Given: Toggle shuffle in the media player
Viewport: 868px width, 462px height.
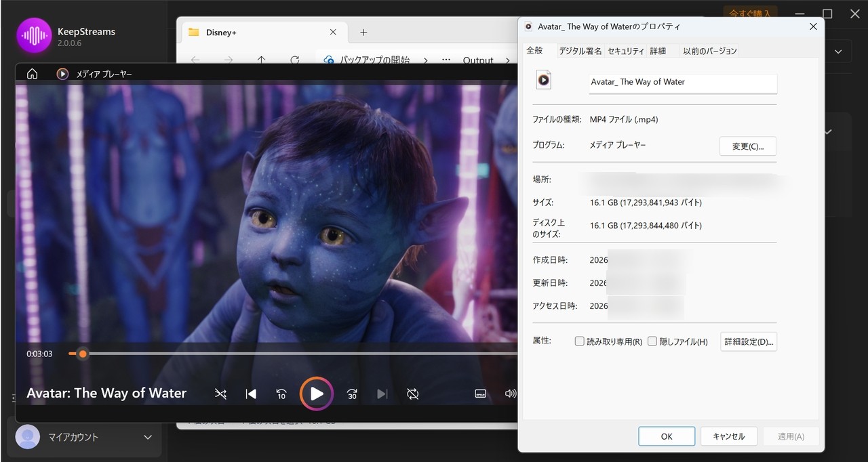Looking at the screenshot, I should point(220,394).
